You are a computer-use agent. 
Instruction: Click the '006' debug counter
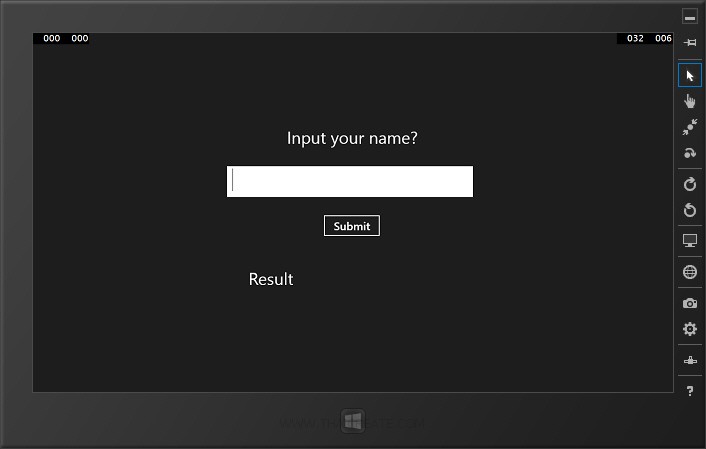pos(663,38)
